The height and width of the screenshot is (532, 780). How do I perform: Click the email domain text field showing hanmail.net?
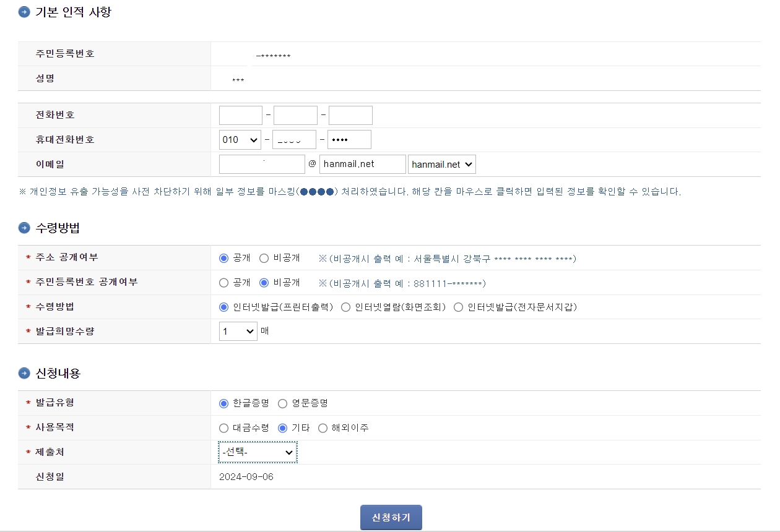(362, 164)
